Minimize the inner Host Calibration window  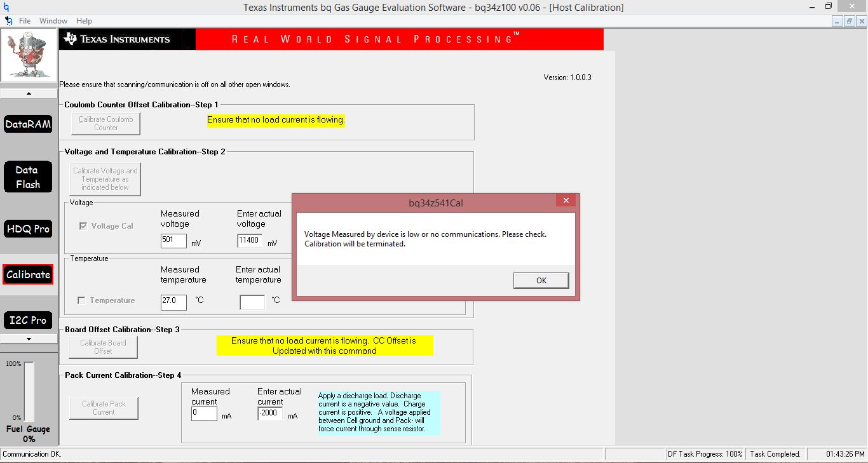[838, 21]
